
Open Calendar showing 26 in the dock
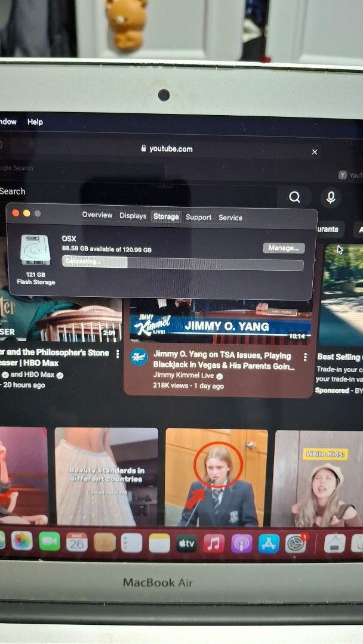(77, 542)
